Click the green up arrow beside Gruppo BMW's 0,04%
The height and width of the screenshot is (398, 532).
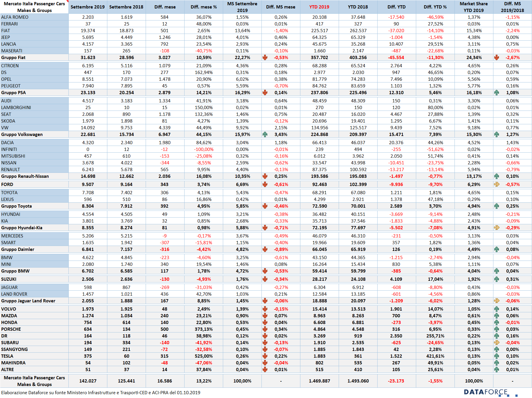click(x=497, y=271)
